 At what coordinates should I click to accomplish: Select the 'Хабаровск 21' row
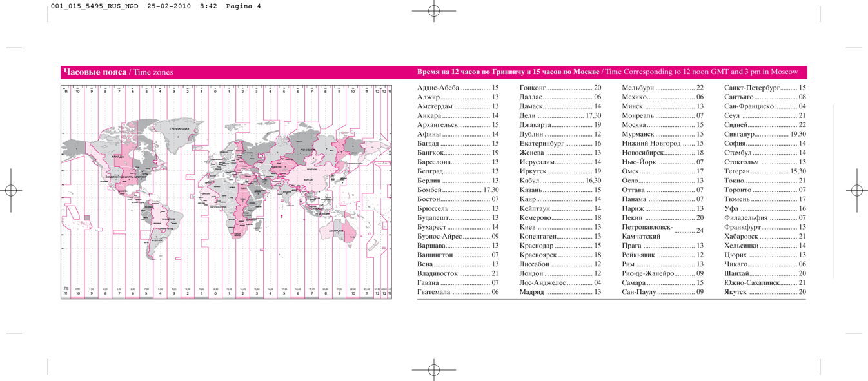coord(765,237)
